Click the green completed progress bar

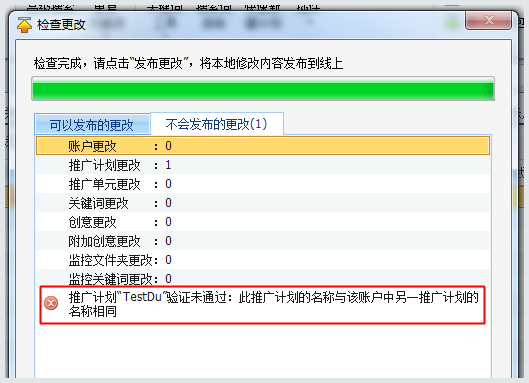pyautogui.click(x=263, y=89)
